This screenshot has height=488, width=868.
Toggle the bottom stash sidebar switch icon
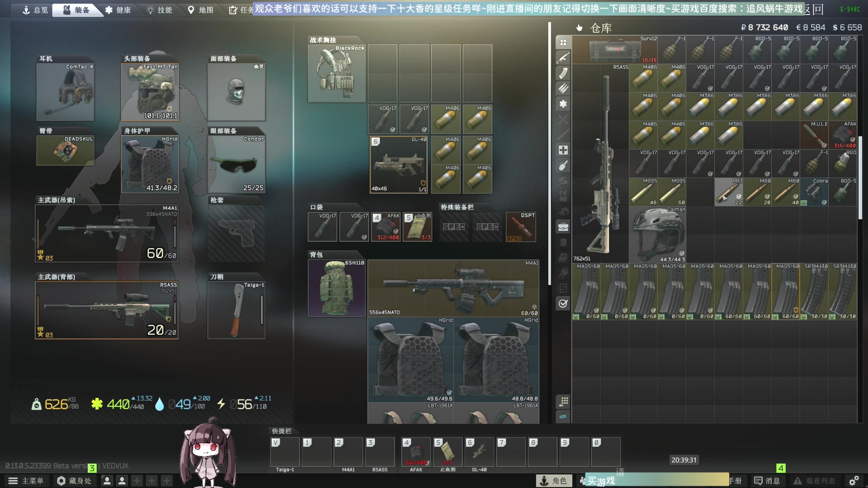click(x=563, y=417)
